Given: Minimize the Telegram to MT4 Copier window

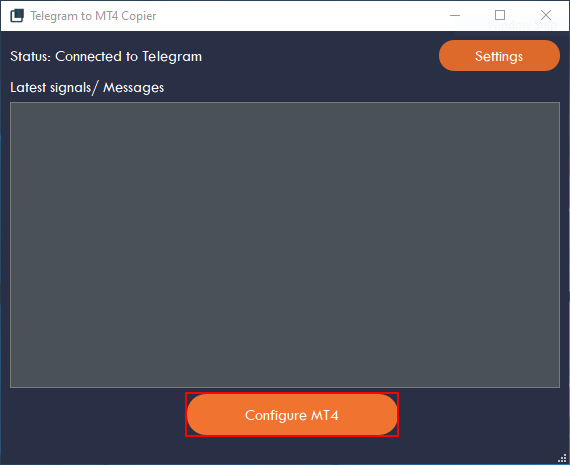Looking at the screenshot, I should click(x=455, y=16).
